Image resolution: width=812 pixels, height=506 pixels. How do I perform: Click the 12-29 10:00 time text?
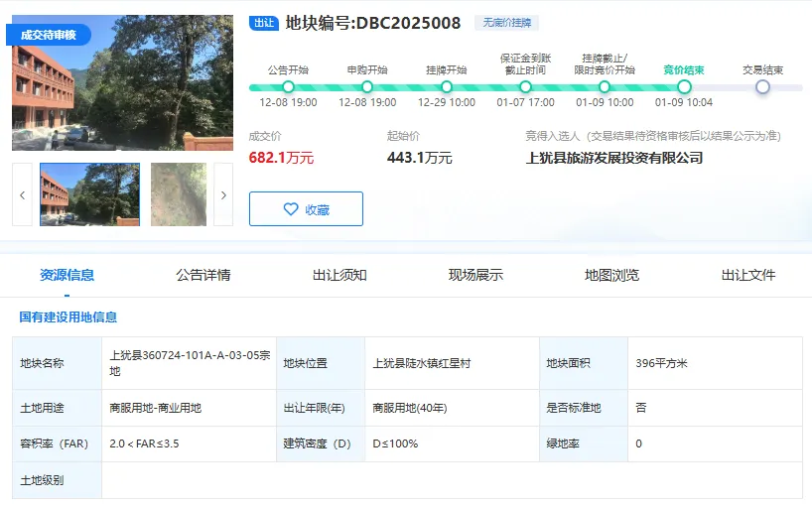[x=447, y=102]
